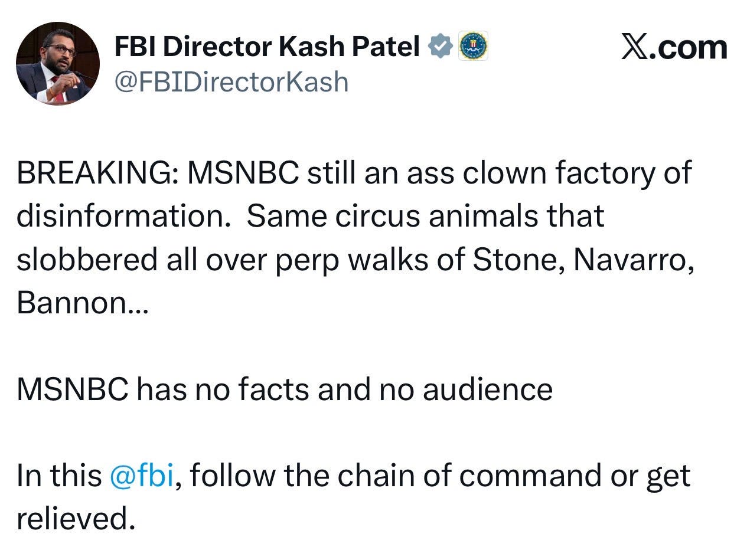Image resolution: width=747 pixels, height=560 pixels.
Task: Click the @FBIDirectorKash handle
Action: pyautogui.click(x=231, y=81)
